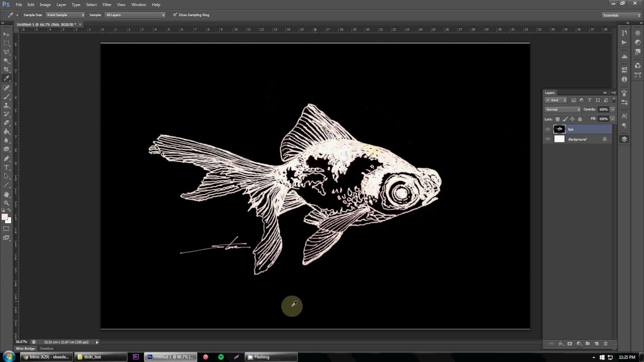Select the Clone Stamp tool
This screenshot has width=644, height=362.
pyautogui.click(x=7, y=105)
